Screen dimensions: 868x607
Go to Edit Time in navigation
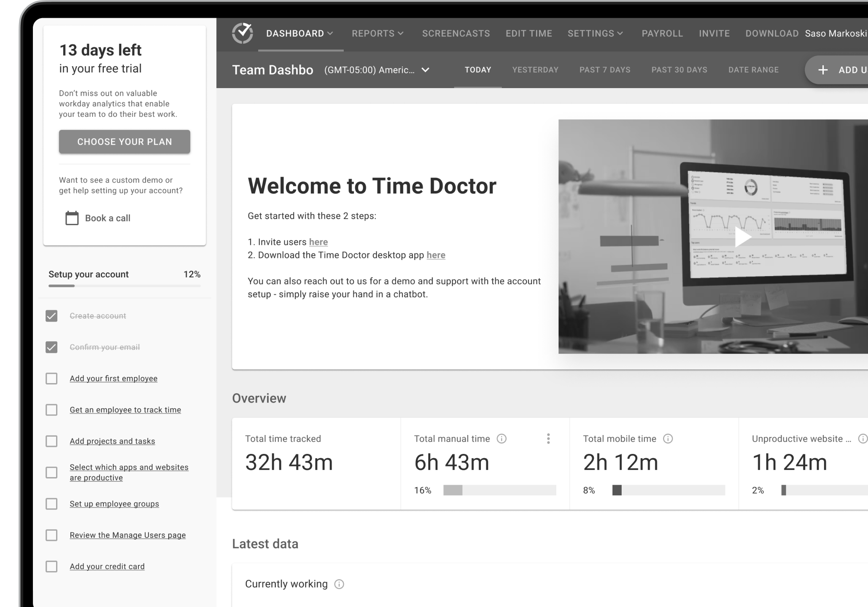[529, 33]
